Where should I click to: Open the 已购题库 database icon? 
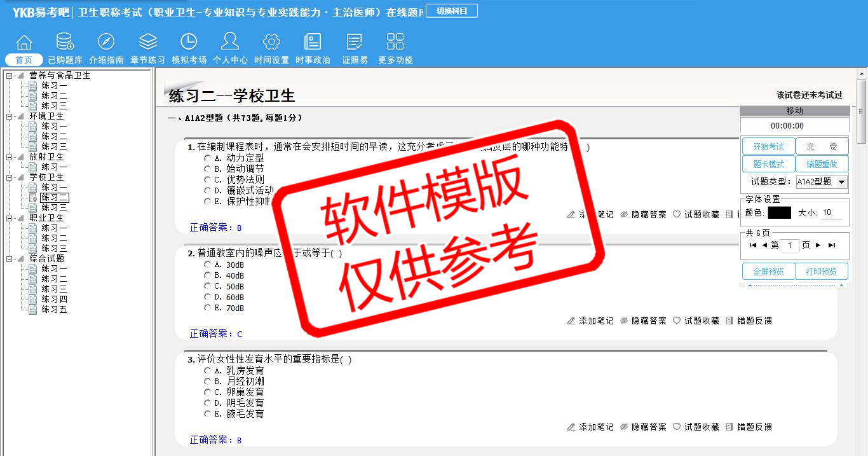tap(65, 43)
